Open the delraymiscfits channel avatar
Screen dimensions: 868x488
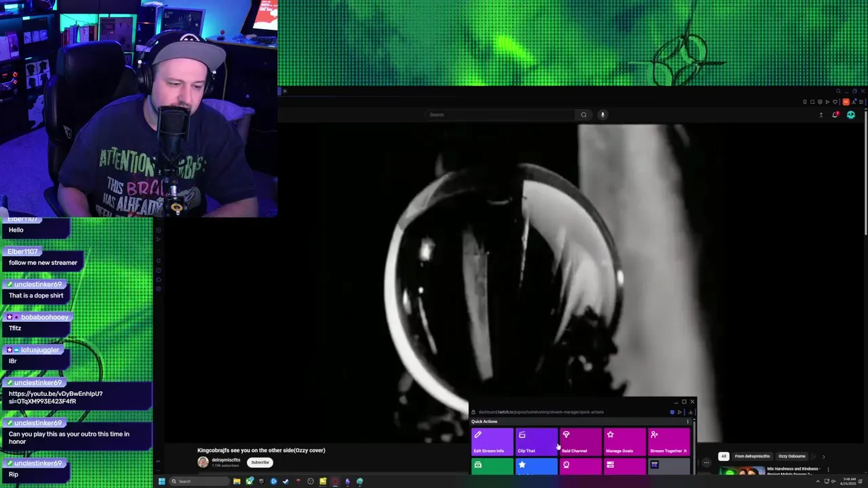(203, 462)
